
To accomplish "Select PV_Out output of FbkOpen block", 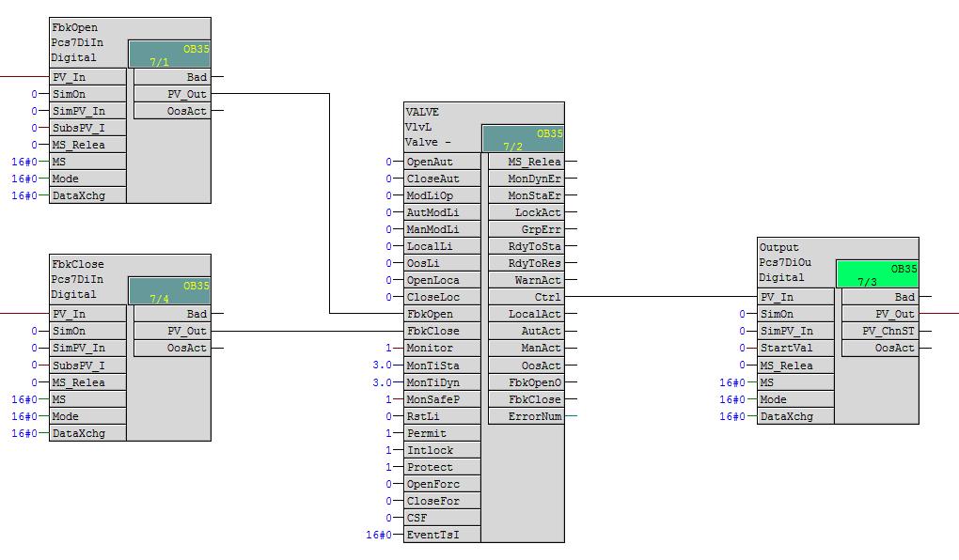I will tap(172, 94).
